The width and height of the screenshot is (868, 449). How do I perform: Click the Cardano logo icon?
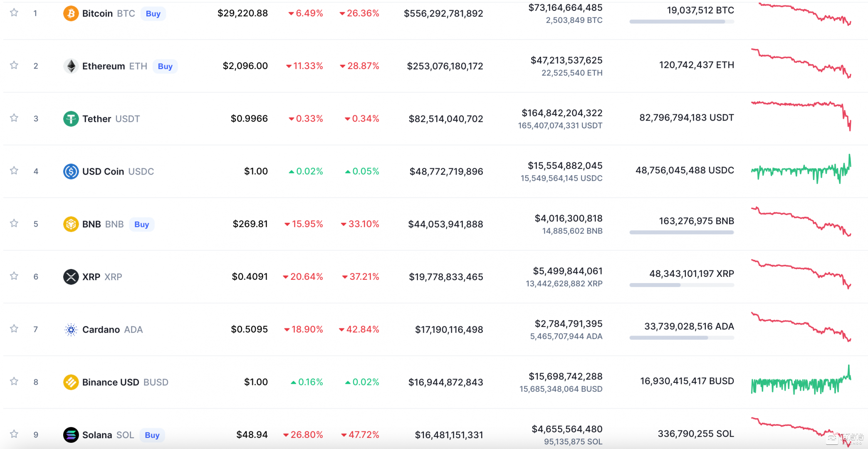click(x=71, y=330)
